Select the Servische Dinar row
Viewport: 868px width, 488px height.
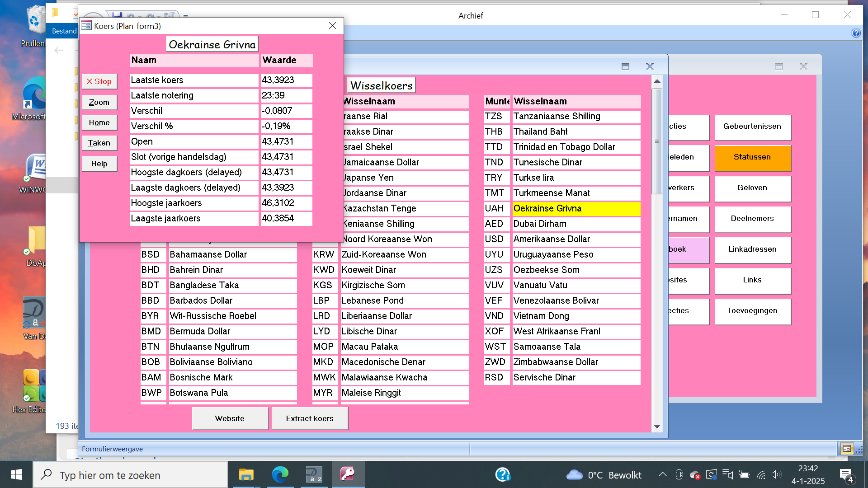point(576,377)
